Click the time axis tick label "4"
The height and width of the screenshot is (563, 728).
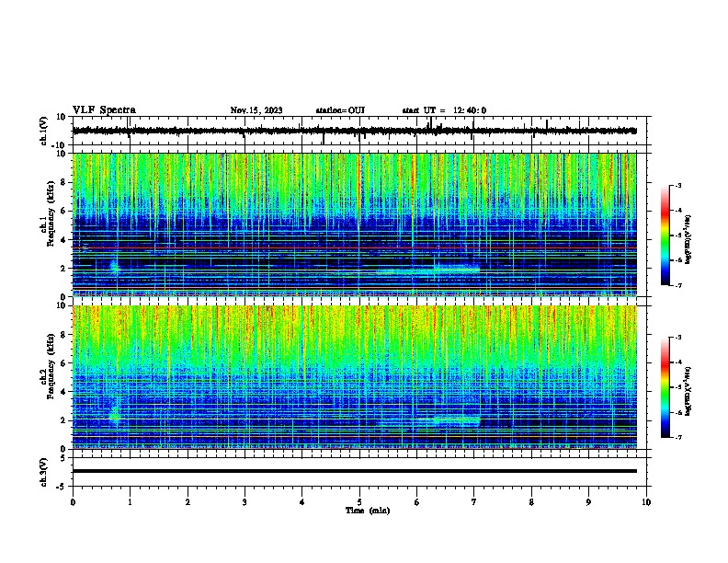(302, 502)
